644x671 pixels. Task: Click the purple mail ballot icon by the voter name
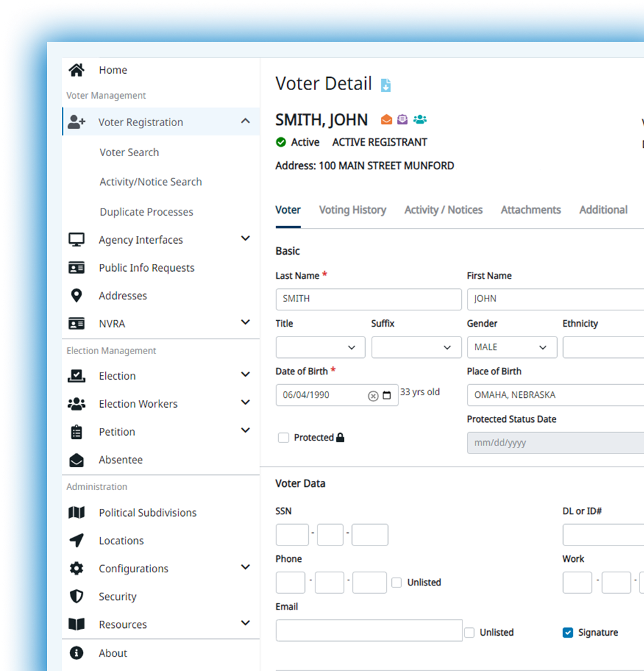[402, 120]
